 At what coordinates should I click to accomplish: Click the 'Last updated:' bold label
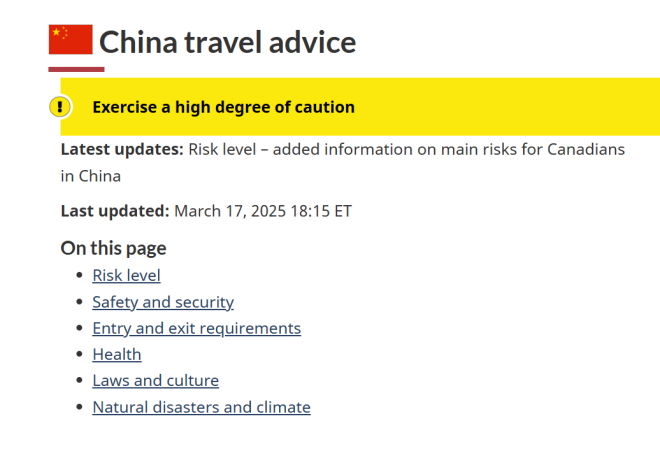[115, 211]
